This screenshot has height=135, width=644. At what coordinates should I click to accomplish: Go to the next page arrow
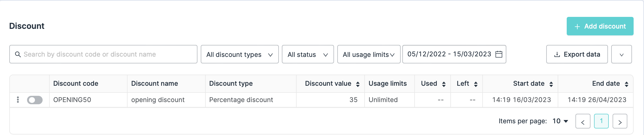click(620, 121)
